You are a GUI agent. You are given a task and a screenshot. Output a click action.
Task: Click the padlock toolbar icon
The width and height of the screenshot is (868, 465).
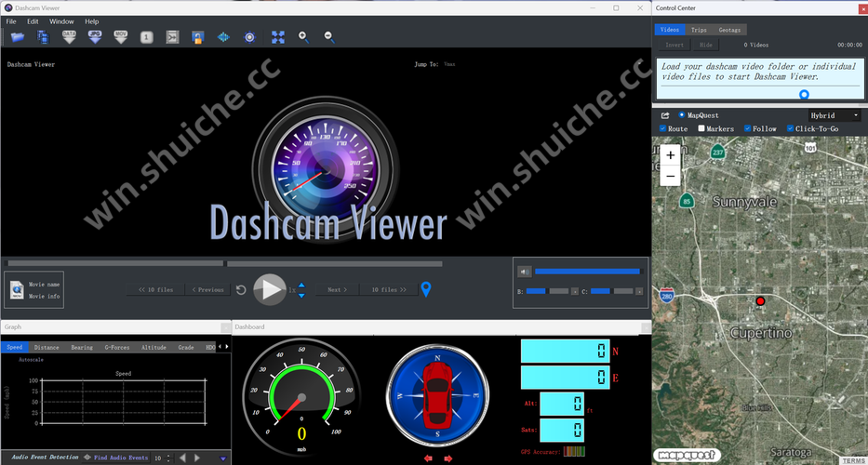pyautogui.click(x=197, y=37)
